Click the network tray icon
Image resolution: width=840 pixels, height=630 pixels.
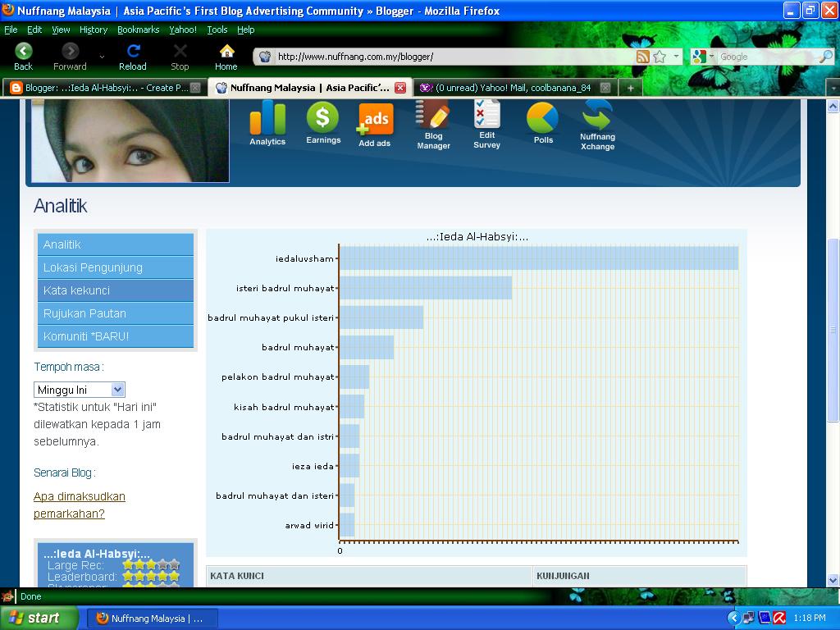coord(748,619)
